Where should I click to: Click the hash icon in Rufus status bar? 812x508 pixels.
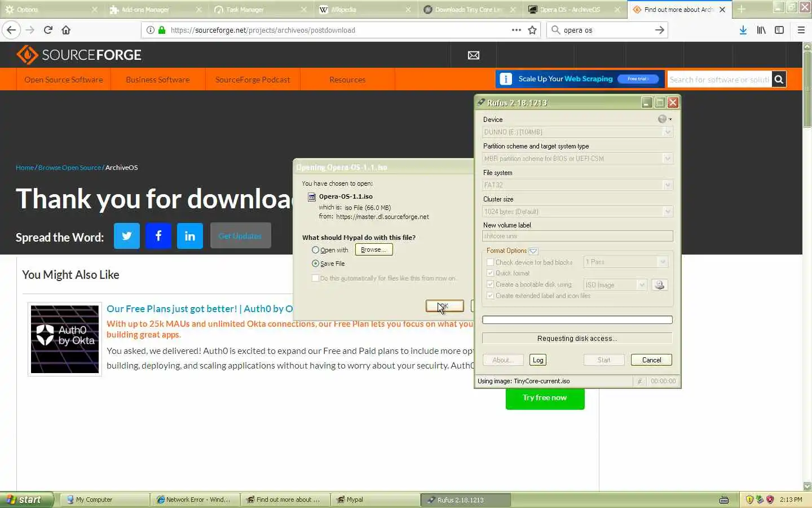639,382
